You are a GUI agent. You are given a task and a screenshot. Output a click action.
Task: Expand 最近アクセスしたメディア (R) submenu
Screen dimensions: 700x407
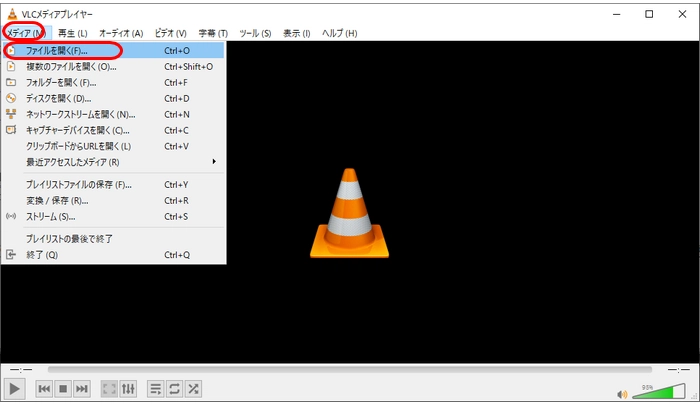(x=113, y=162)
